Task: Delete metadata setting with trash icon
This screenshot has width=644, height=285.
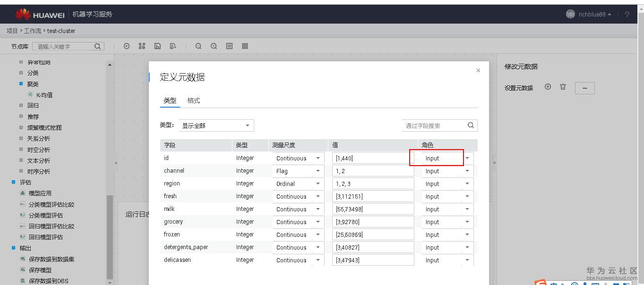Action: pos(563,87)
